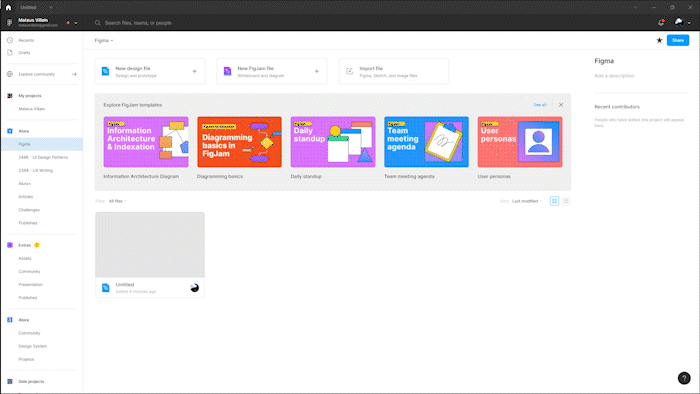Select the Figma project in sidebar
The width and height of the screenshot is (700, 394).
click(42, 144)
